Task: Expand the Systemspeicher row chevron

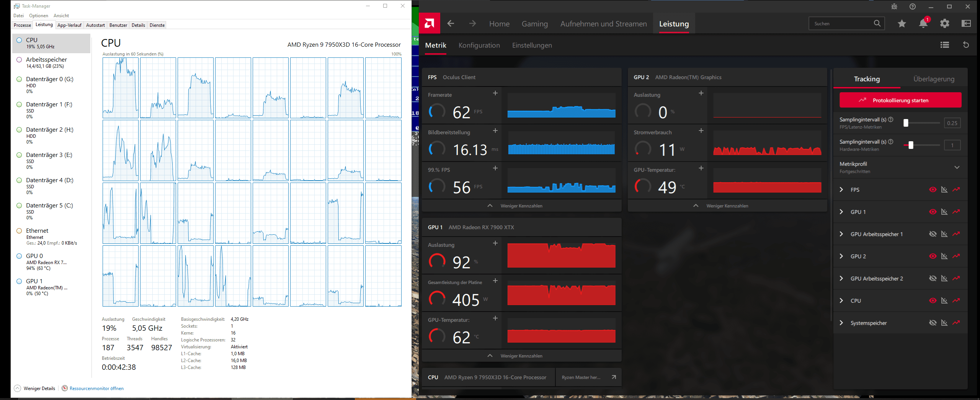Action: (841, 323)
